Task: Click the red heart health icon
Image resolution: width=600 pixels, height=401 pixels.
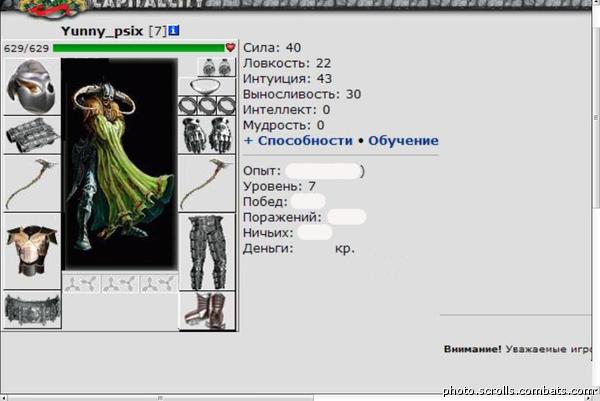Action: point(230,47)
